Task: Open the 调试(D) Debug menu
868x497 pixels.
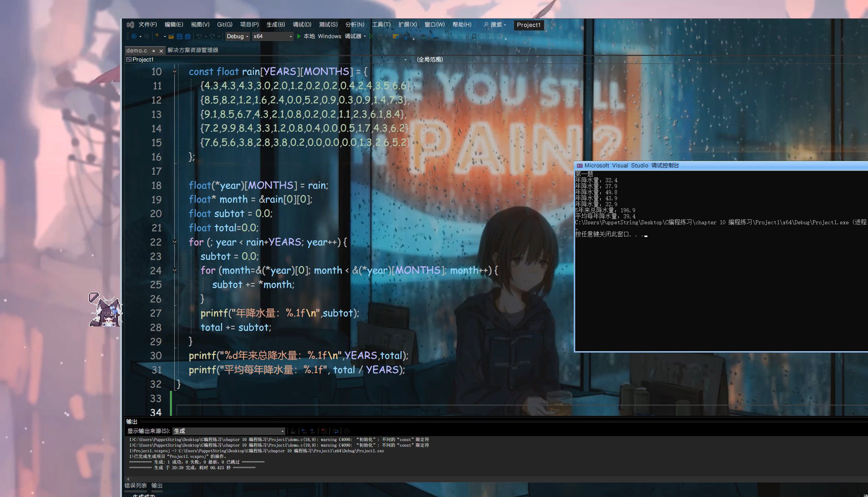Action: pyautogui.click(x=302, y=24)
